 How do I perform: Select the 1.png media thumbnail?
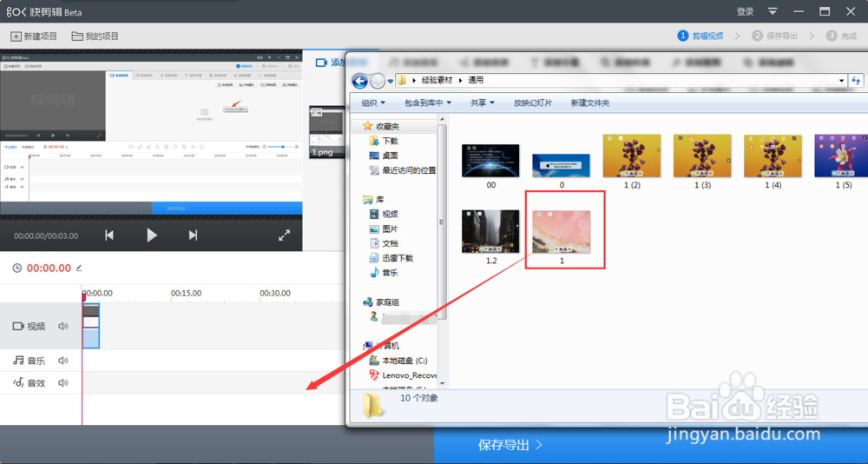[327, 132]
